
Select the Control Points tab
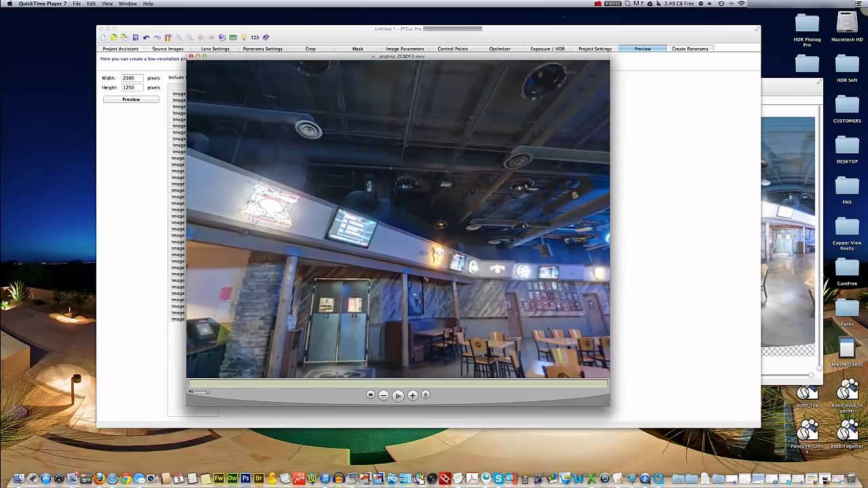pyautogui.click(x=452, y=49)
